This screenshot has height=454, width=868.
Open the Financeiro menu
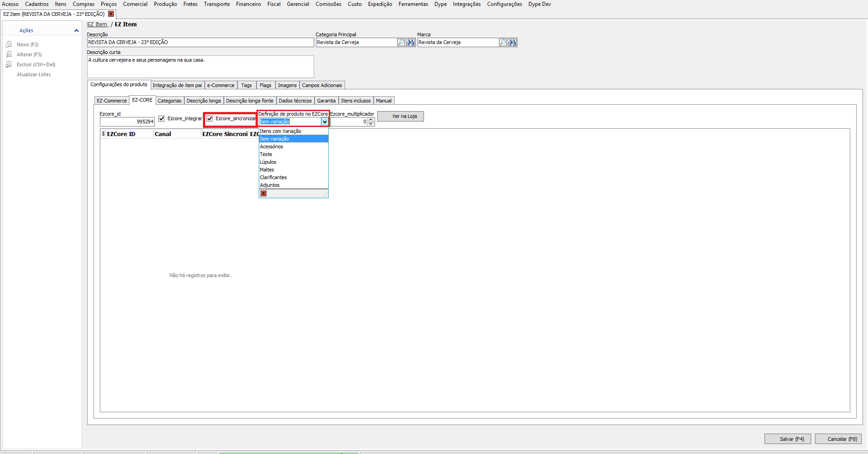[248, 4]
